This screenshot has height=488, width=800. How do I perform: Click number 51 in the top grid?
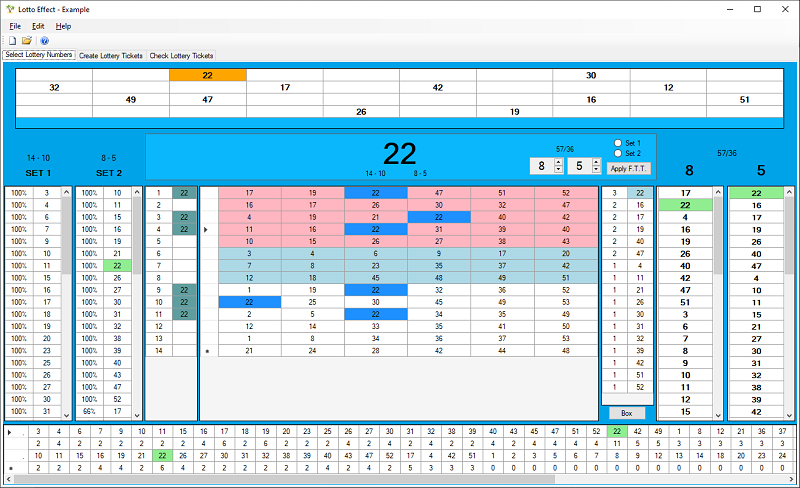[x=745, y=100]
